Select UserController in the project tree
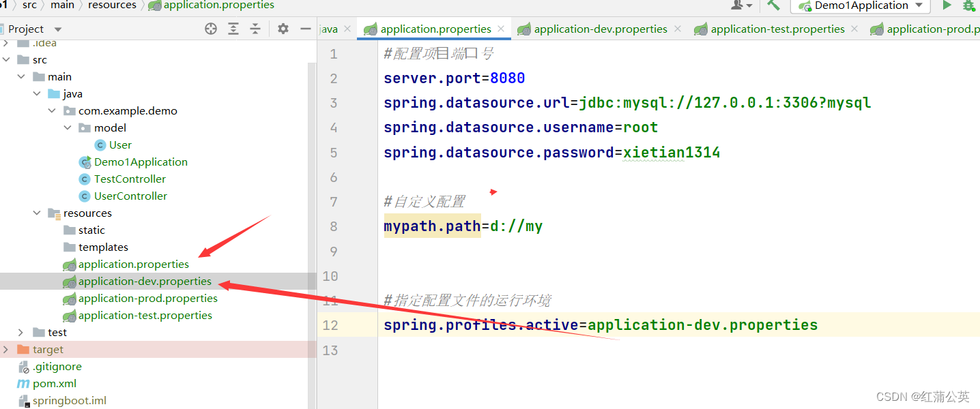The height and width of the screenshot is (409, 980). click(x=130, y=196)
